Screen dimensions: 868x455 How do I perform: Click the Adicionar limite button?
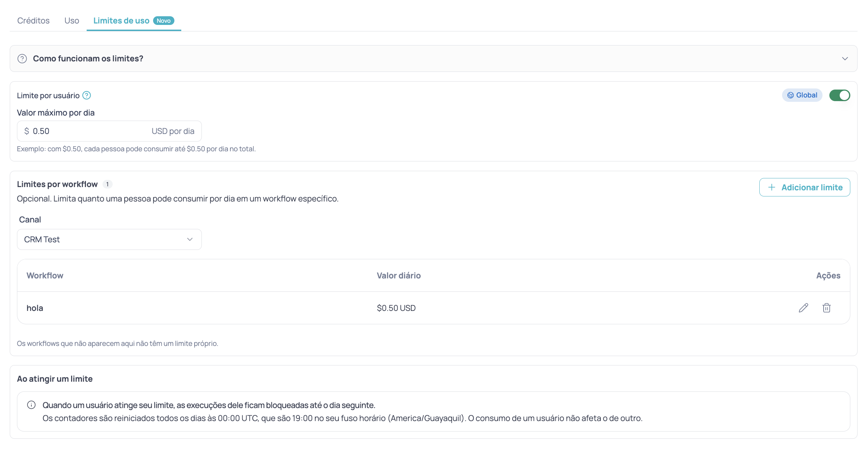(805, 187)
